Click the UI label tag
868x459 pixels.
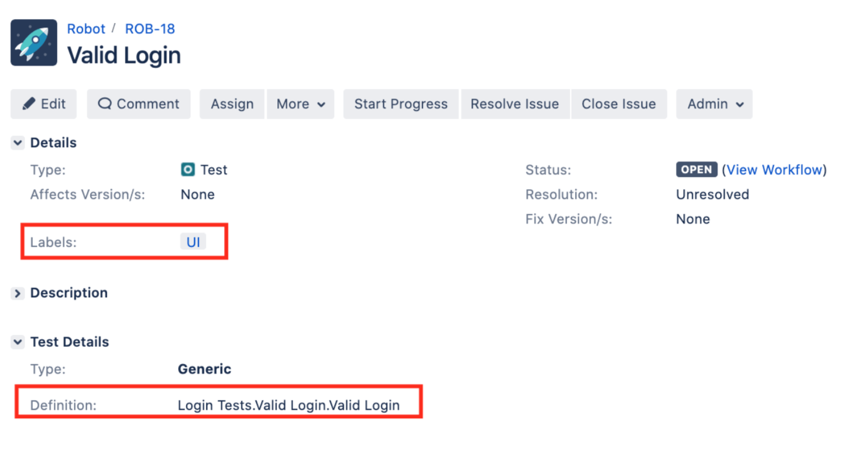[193, 242]
